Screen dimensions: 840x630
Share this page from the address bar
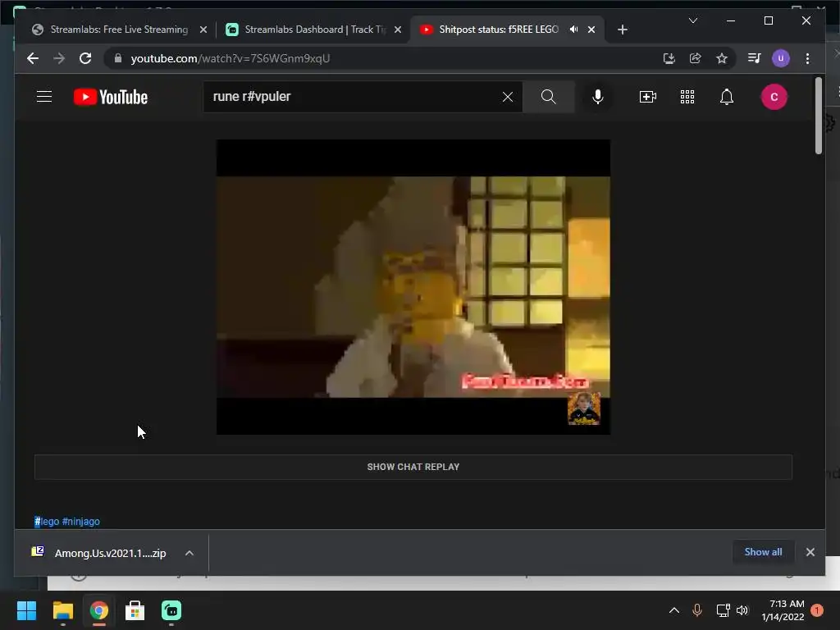(x=696, y=58)
